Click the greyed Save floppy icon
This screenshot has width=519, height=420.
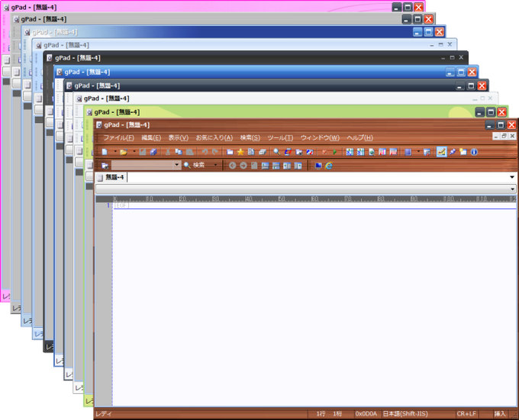pos(143,152)
